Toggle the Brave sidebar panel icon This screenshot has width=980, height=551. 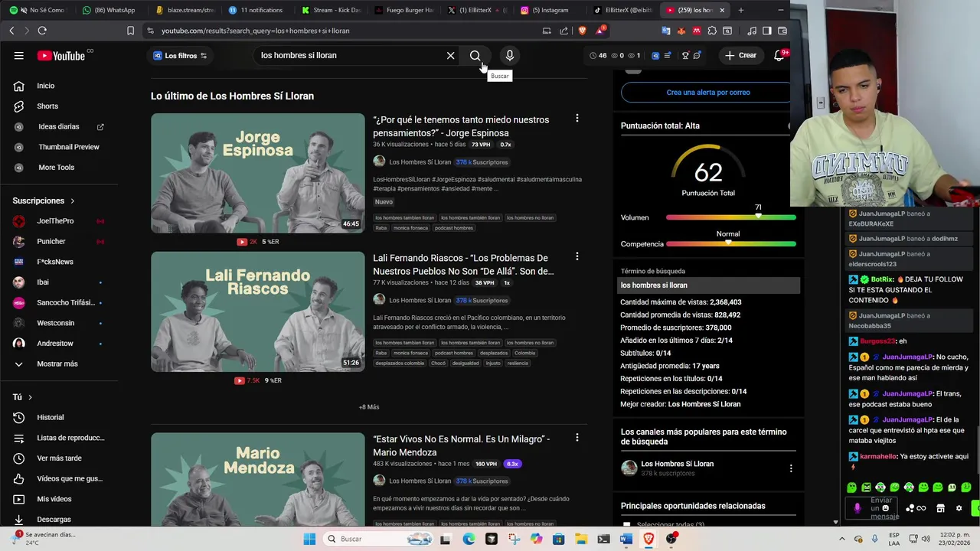(x=767, y=31)
